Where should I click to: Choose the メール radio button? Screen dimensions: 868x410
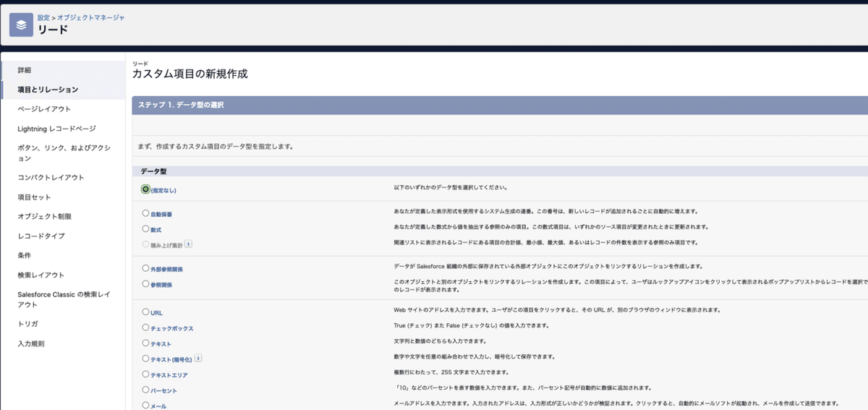145,405
